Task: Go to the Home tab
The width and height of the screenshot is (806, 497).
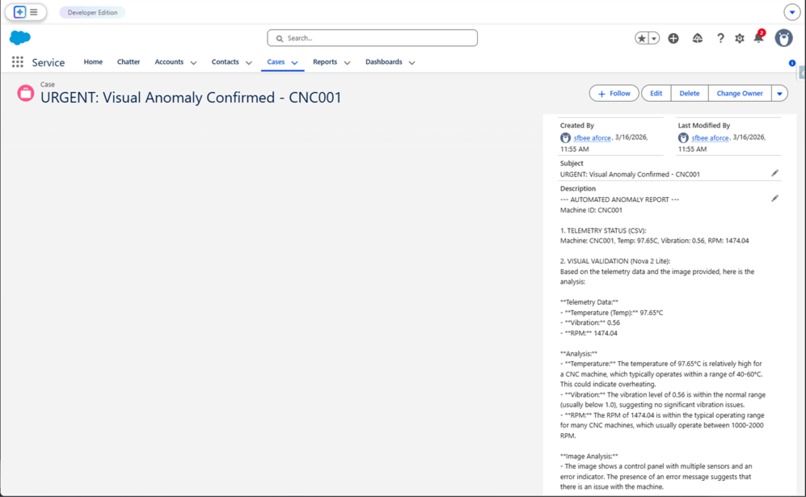Action: 93,62
